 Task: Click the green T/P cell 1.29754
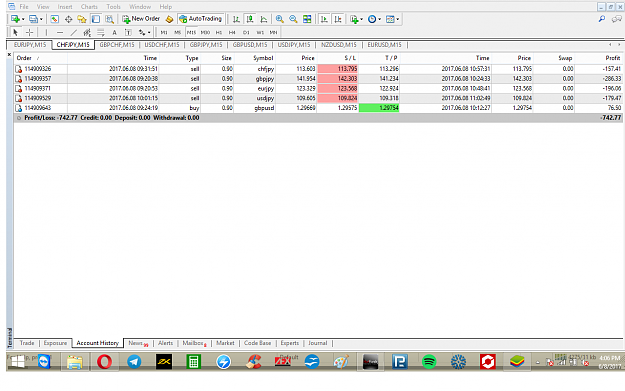click(379, 108)
